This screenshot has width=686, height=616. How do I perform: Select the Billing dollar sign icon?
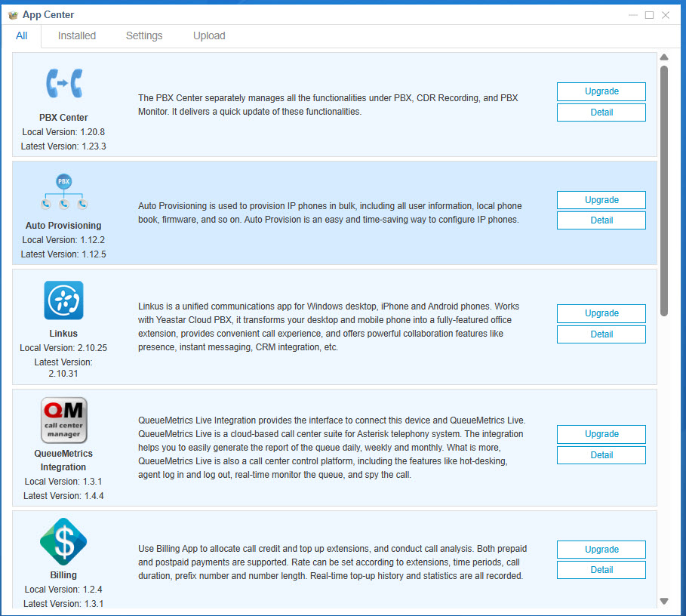click(63, 541)
